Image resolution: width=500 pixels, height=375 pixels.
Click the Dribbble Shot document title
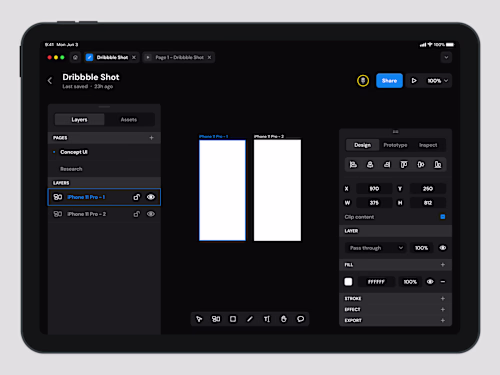[91, 77]
